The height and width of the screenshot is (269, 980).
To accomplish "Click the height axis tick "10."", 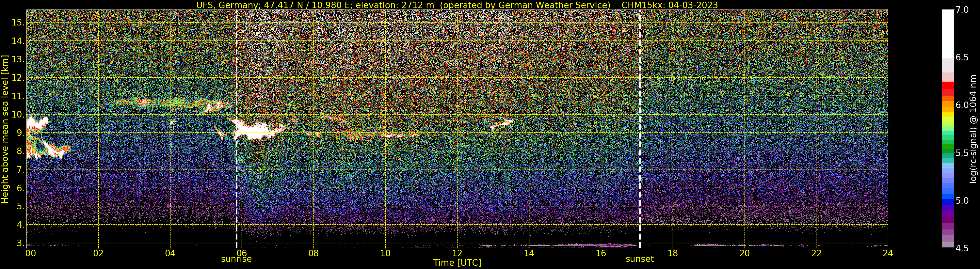I will [x=18, y=115].
